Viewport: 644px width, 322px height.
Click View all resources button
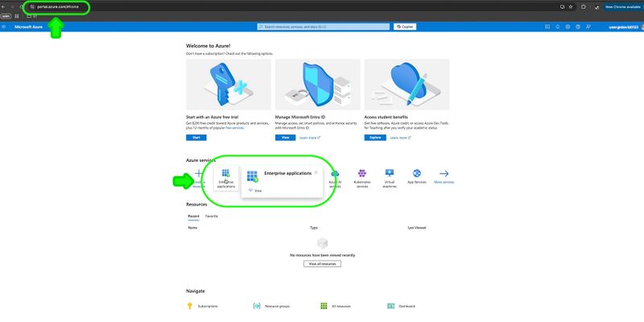[x=323, y=264]
